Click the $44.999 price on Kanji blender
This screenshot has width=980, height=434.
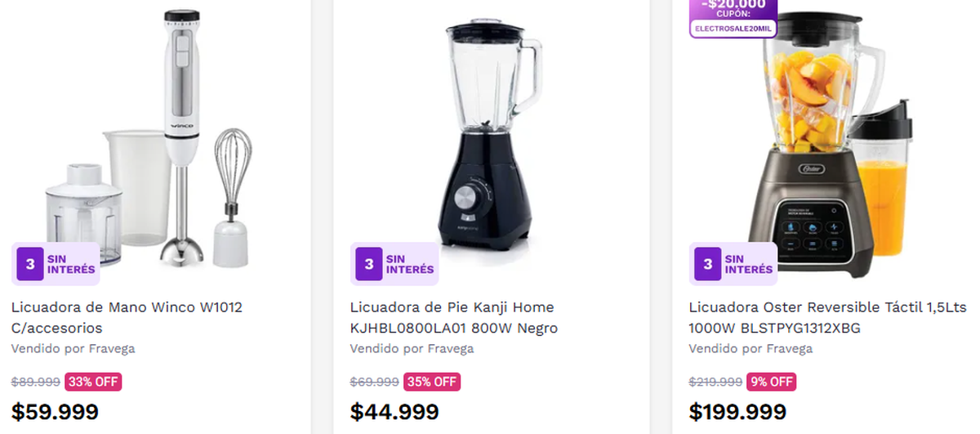[x=394, y=412]
